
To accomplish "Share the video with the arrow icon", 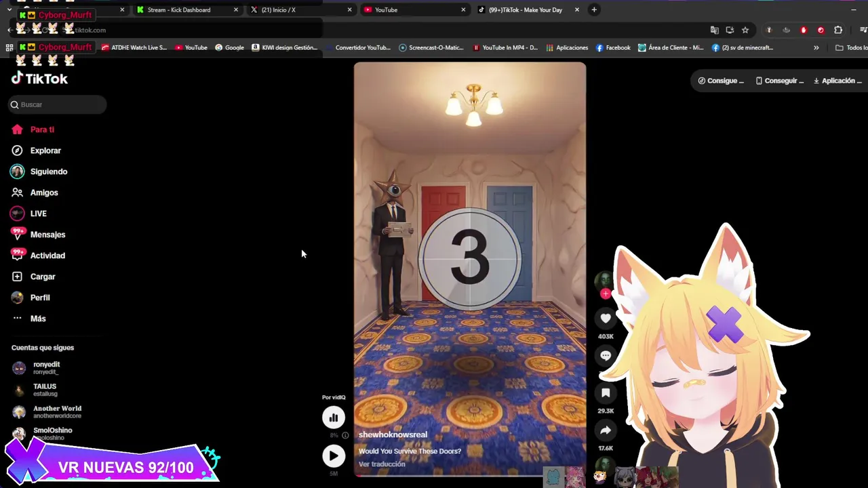I will coord(606,430).
